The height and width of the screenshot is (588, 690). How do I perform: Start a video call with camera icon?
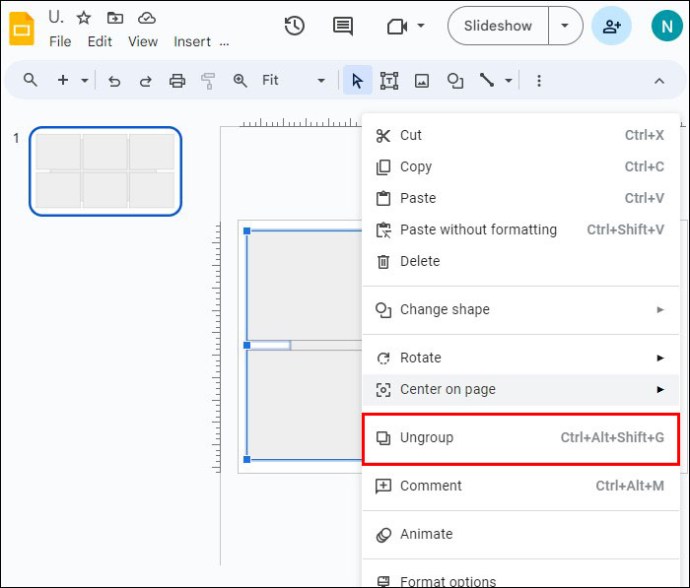click(x=397, y=26)
